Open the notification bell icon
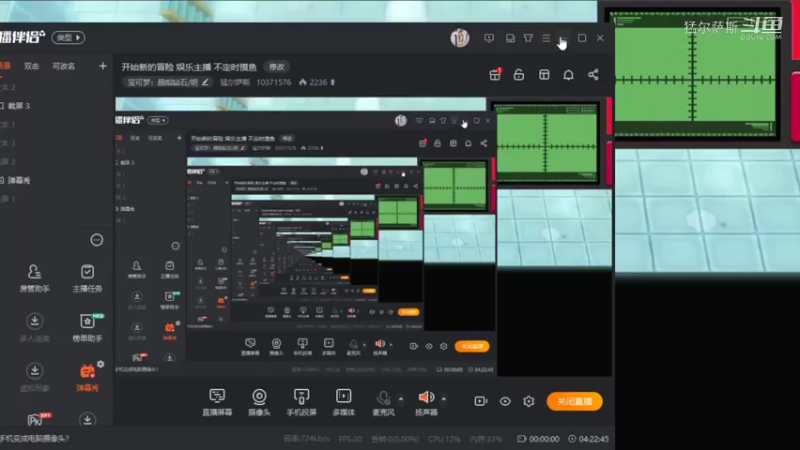 pos(568,75)
